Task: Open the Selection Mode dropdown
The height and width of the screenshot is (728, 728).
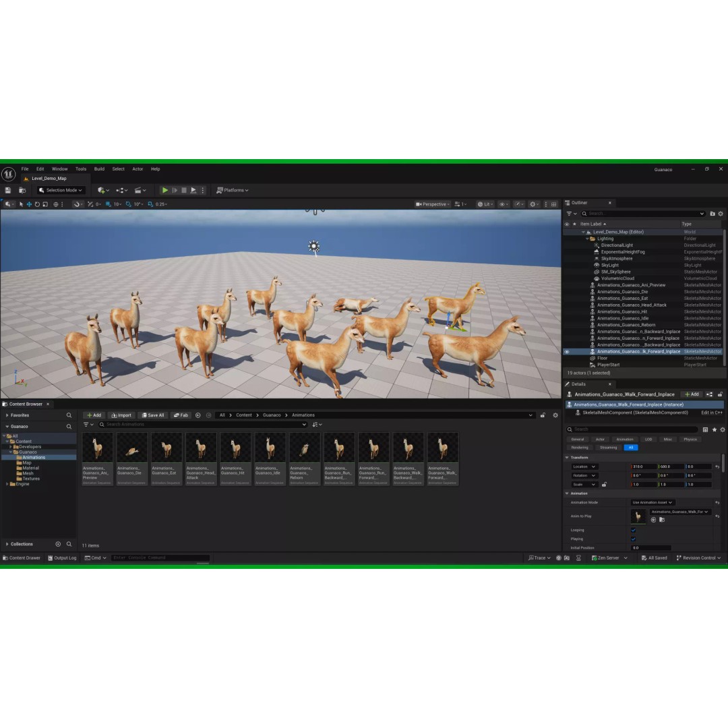Action: pyautogui.click(x=61, y=190)
